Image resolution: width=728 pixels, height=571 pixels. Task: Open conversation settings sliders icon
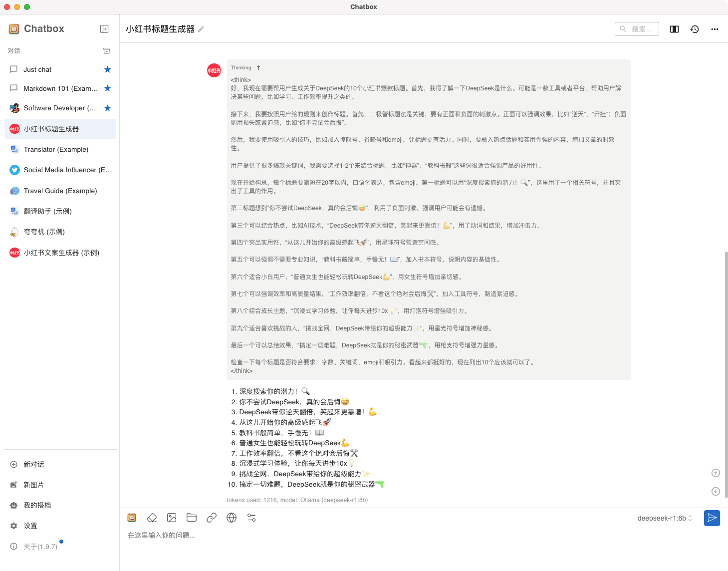251,518
